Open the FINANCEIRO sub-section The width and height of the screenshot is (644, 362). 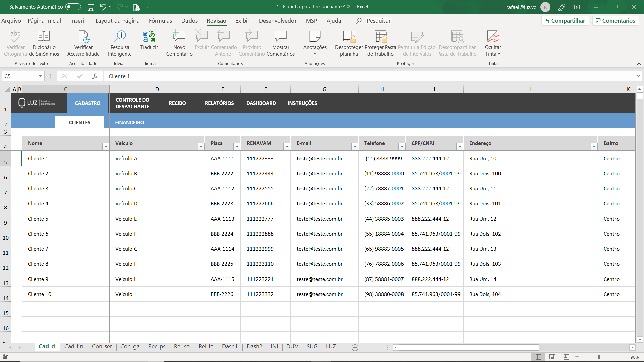129,122
